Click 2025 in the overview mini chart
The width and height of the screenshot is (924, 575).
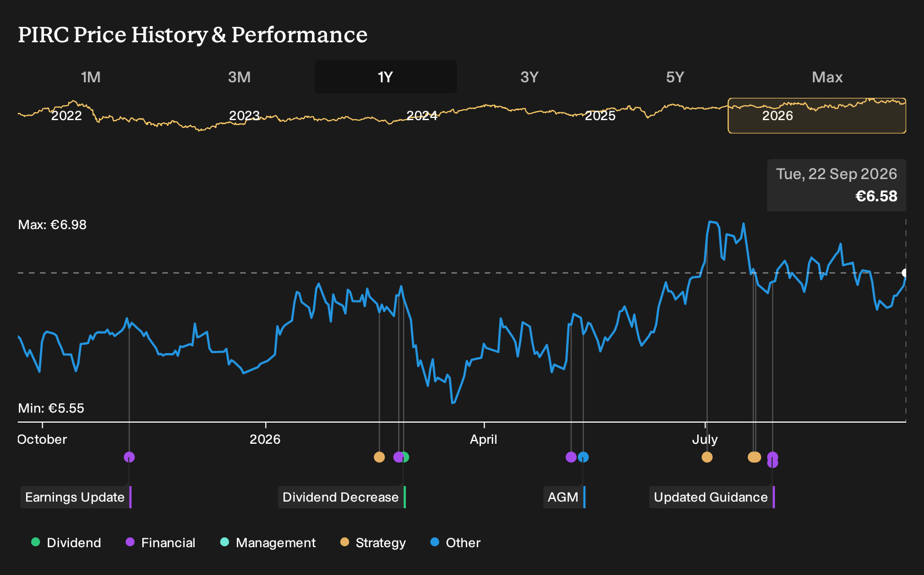(600, 116)
